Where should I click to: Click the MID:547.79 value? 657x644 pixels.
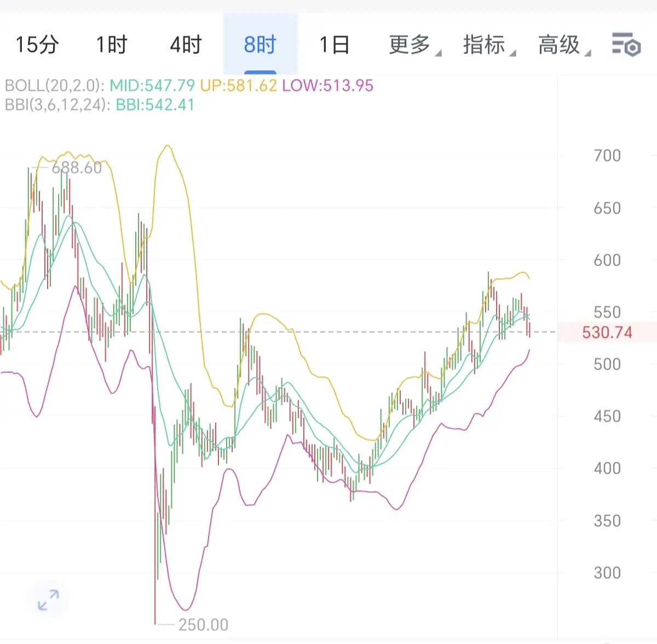(x=152, y=85)
